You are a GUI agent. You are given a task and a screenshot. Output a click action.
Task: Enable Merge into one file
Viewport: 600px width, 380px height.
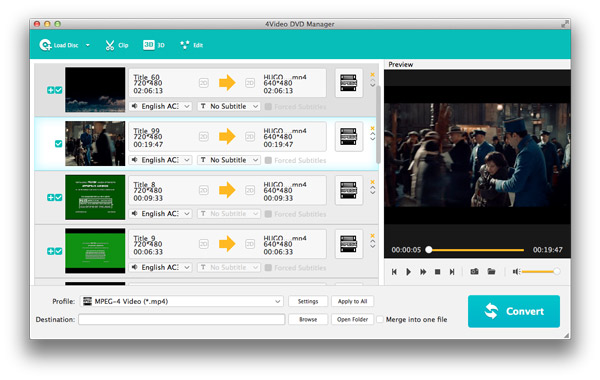click(380, 319)
